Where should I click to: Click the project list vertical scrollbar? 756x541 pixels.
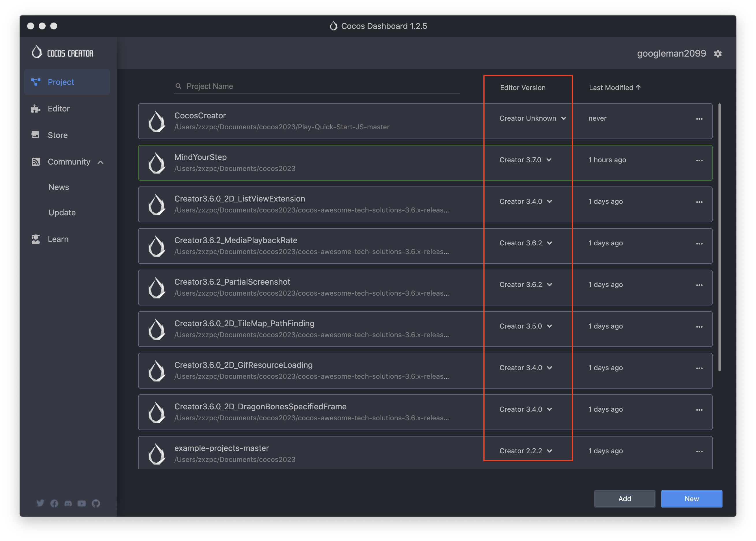coord(719,237)
